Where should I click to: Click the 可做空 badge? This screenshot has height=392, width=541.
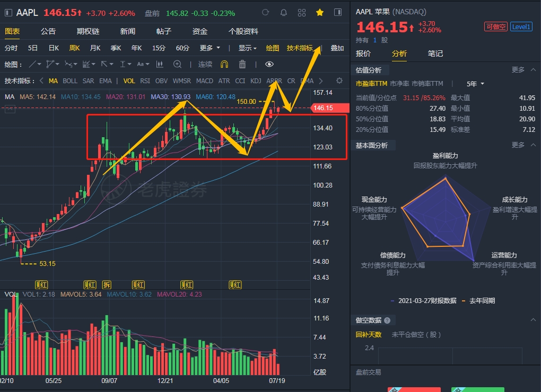point(495,27)
